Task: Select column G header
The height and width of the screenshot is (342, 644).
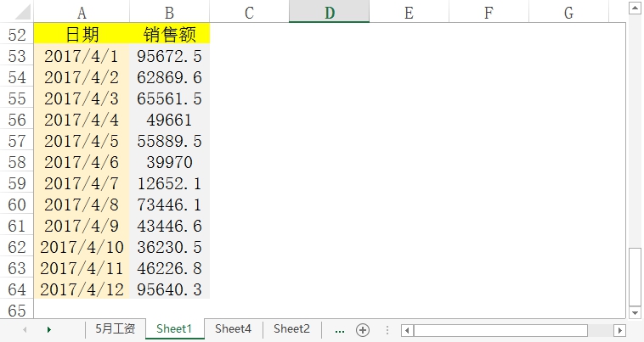Action: pyautogui.click(x=569, y=12)
